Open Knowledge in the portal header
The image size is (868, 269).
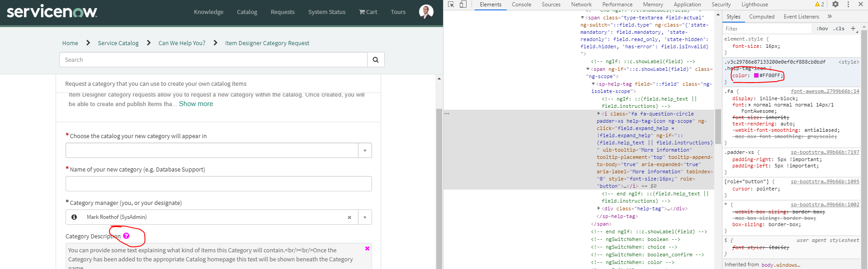point(208,12)
